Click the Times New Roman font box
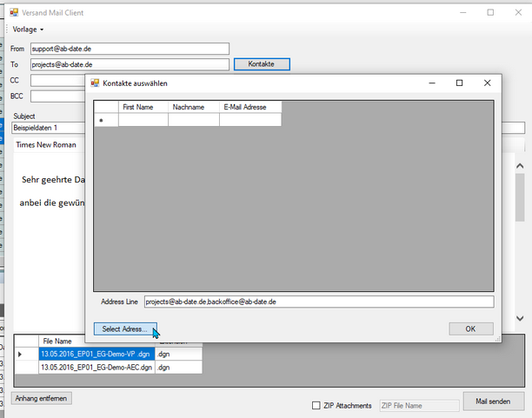 (48, 145)
